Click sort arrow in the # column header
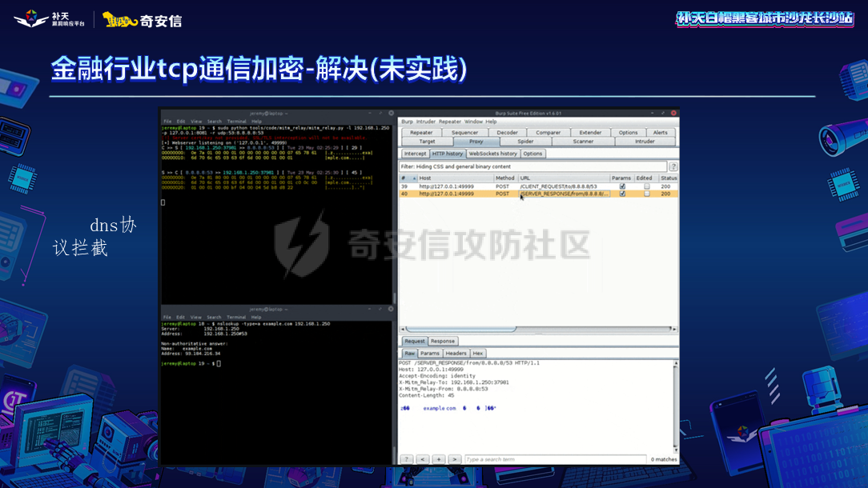Viewport: 868px width, 488px height. (x=414, y=178)
